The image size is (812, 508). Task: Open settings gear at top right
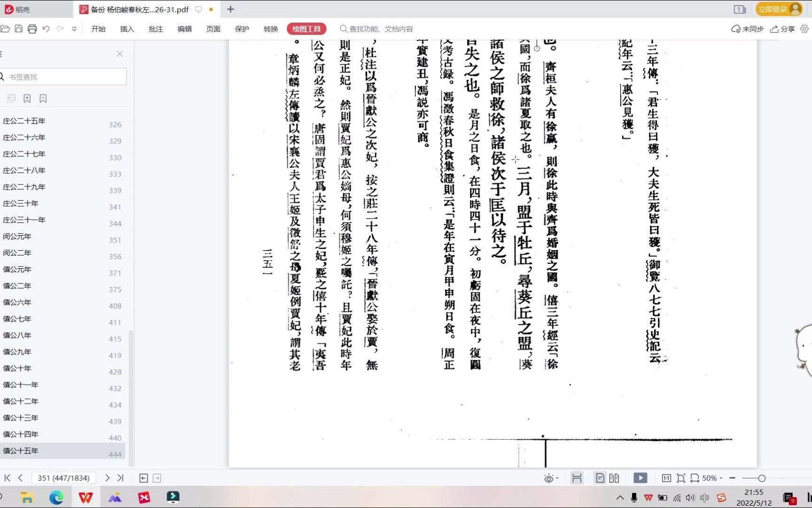[804, 29]
